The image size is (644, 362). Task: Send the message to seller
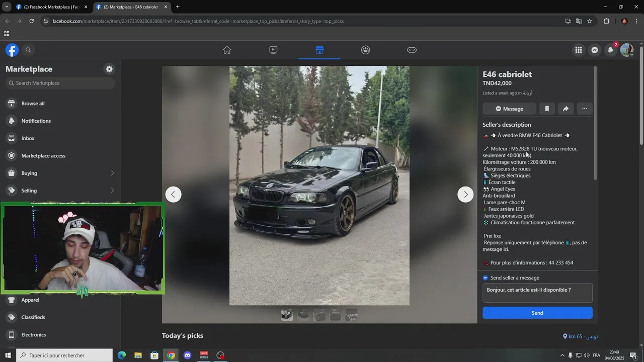pyautogui.click(x=537, y=313)
